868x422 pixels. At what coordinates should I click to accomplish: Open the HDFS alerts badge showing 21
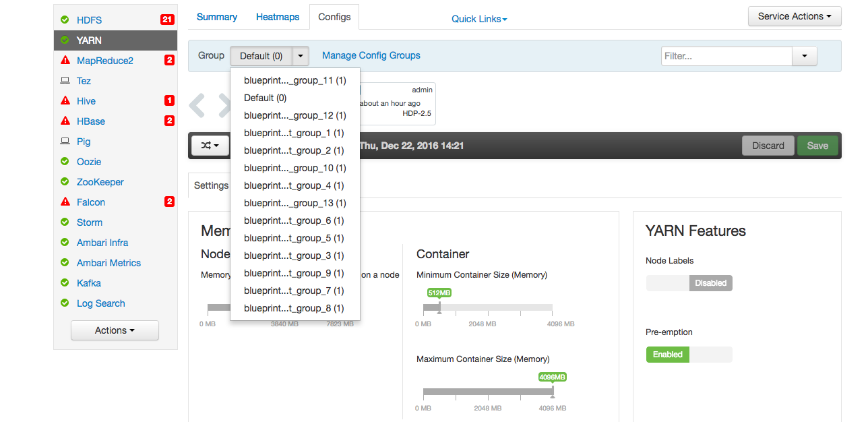pos(168,20)
